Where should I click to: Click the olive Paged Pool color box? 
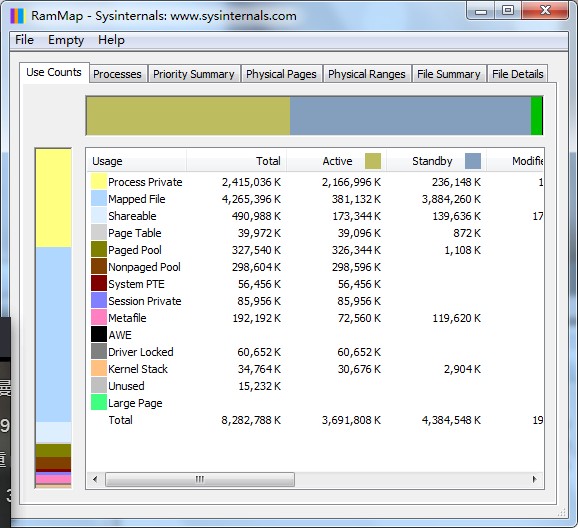(x=99, y=250)
